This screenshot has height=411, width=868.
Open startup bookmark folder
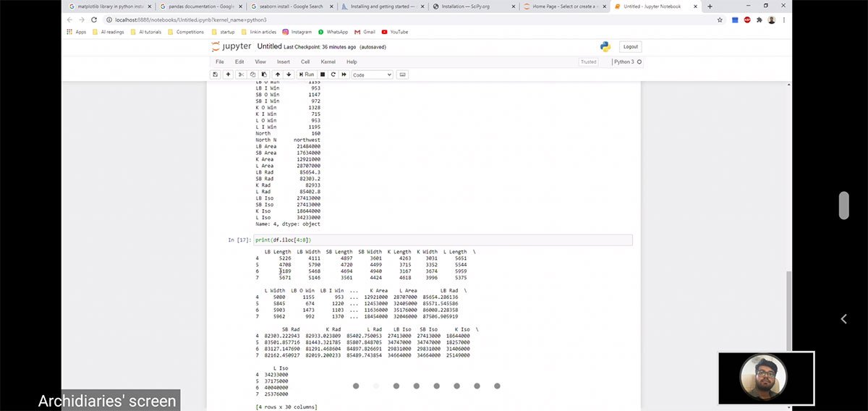point(223,32)
